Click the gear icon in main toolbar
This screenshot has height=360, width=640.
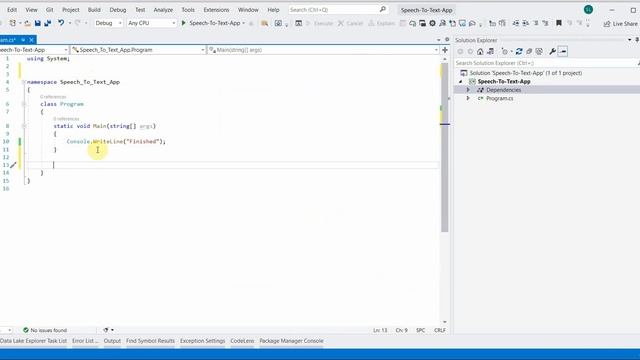click(432, 23)
